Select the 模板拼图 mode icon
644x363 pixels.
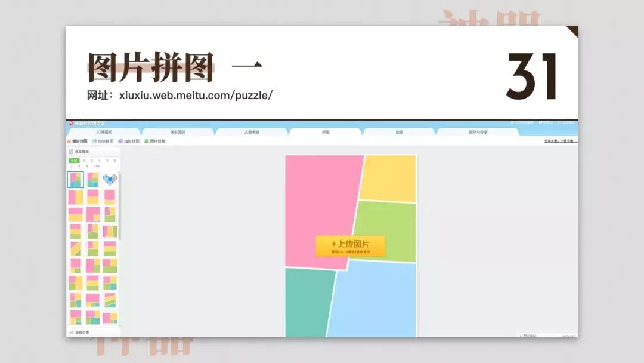(x=69, y=141)
